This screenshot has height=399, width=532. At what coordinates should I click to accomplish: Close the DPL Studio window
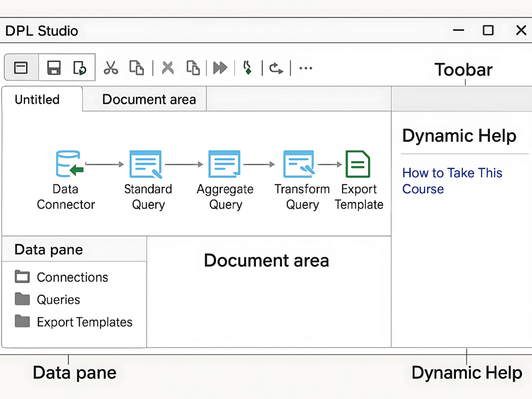tap(521, 30)
